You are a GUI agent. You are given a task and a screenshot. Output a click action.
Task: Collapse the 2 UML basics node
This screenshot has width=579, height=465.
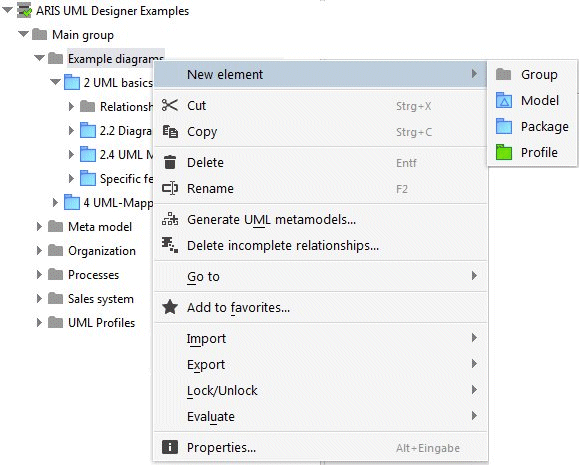[55, 82]
